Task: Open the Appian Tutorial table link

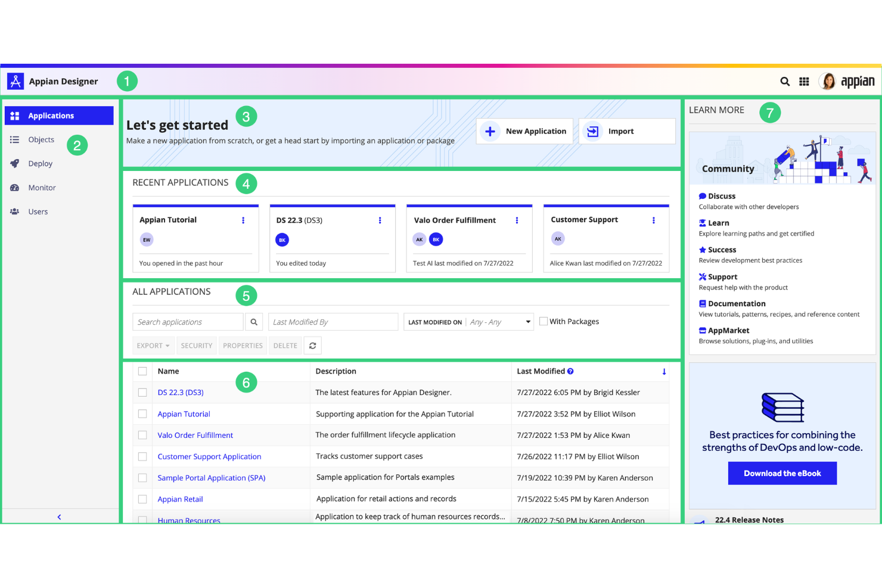Action: pos(184,414)
